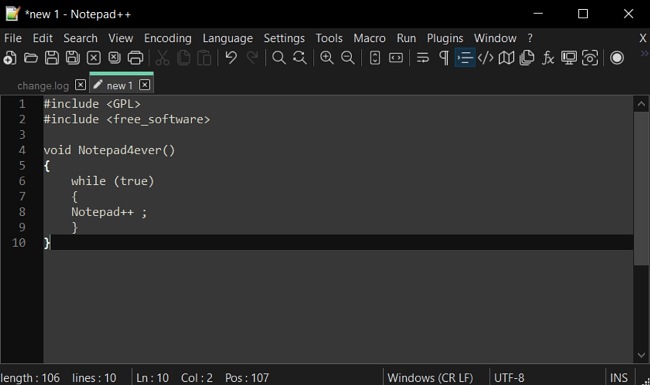Click the Open file folder icon
The image size is (650, 385).
[x=31, y=58]
